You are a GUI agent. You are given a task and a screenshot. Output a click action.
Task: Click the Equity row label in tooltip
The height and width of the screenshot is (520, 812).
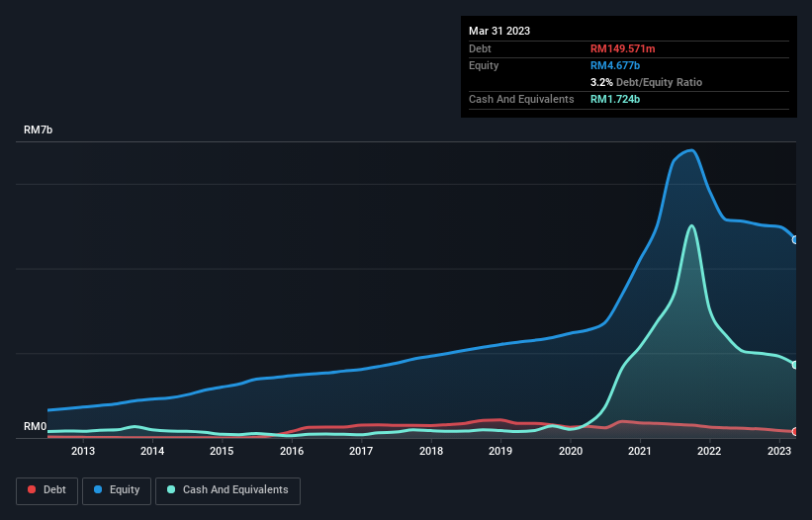click(484, 65)
